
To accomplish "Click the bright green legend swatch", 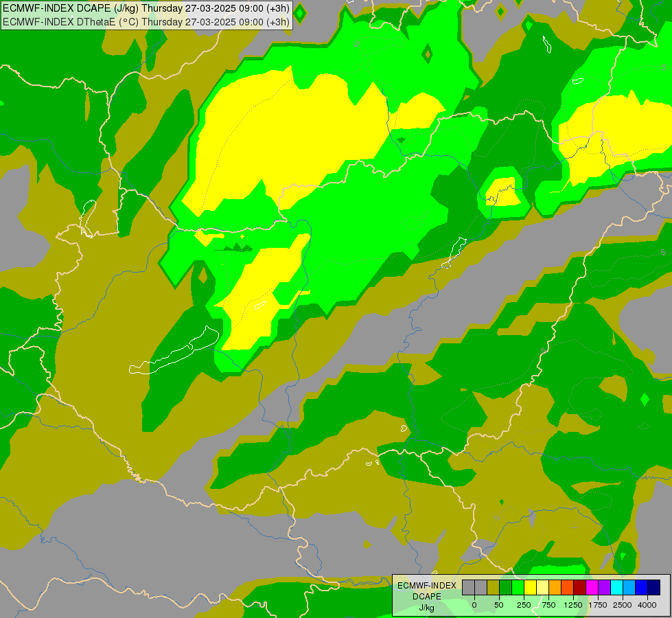I will click(518, 588).
